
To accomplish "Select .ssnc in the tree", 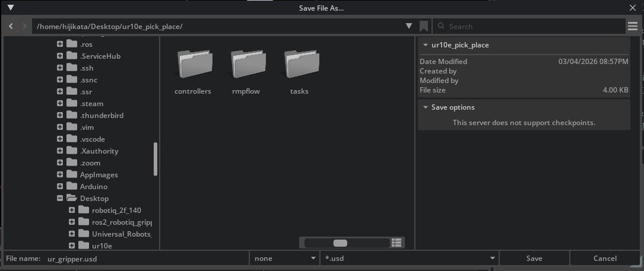I will point(88,79).
